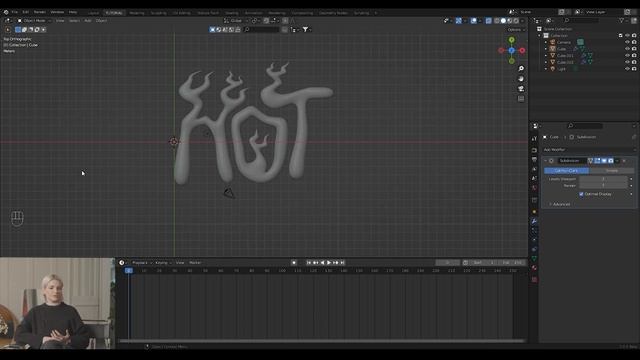Switch to solid viewport shading
The height and width of the screenshot is (360, 640).
point(503,20)
